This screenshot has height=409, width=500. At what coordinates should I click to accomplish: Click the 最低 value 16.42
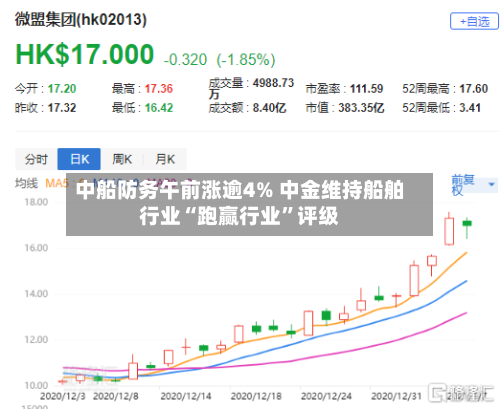pyautogui.click(x=159, y=108)
